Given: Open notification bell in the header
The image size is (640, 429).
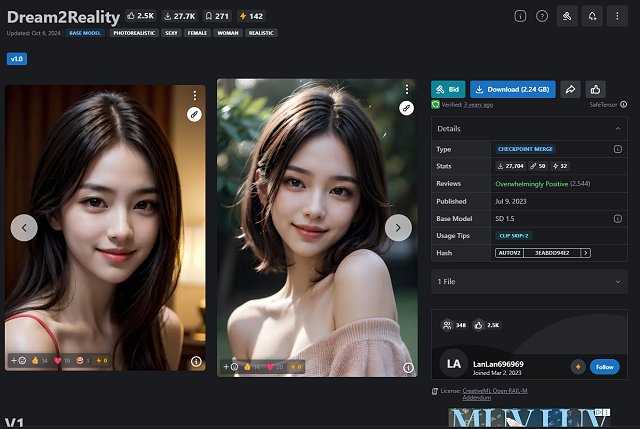Looking at the screenshot, I should (592, 16).
